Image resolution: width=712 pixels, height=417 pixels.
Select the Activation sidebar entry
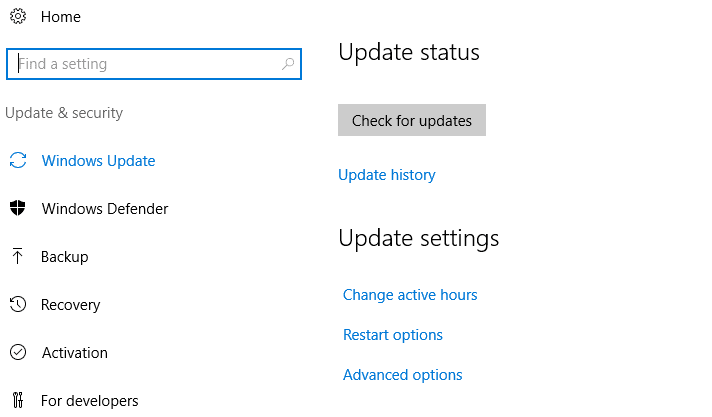(x=75, y=353)
